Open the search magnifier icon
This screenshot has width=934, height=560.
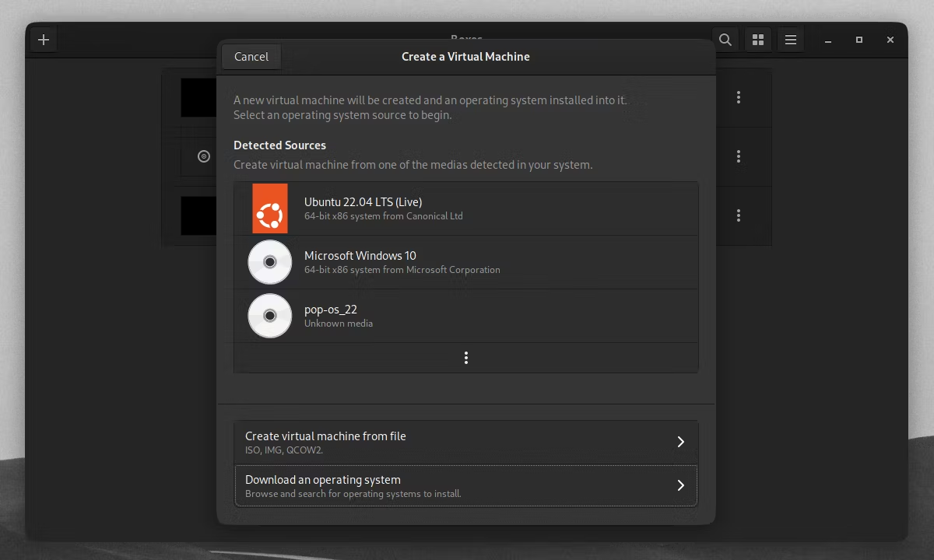pyautogui.click(x=725, y=40)
